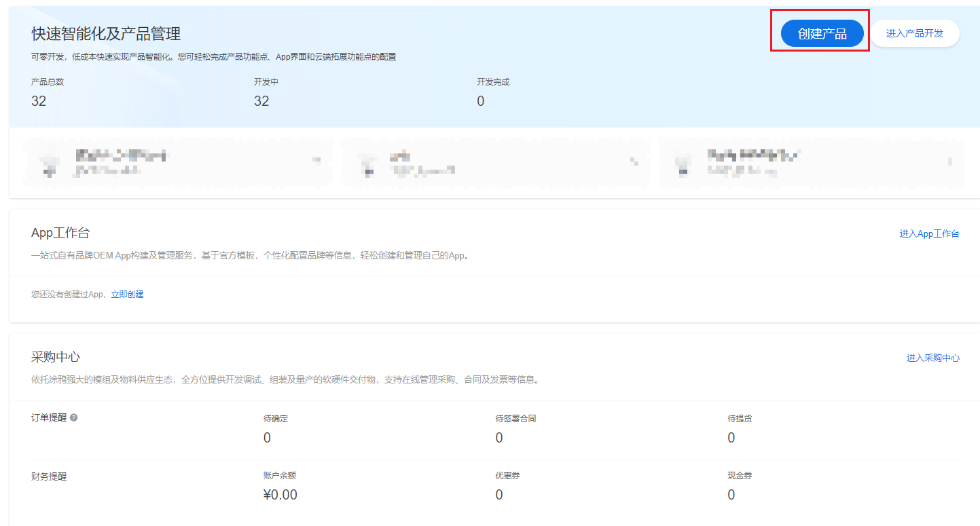Click the 产品总数 label
The image size is (980, 526).
[x=48, y=82]
